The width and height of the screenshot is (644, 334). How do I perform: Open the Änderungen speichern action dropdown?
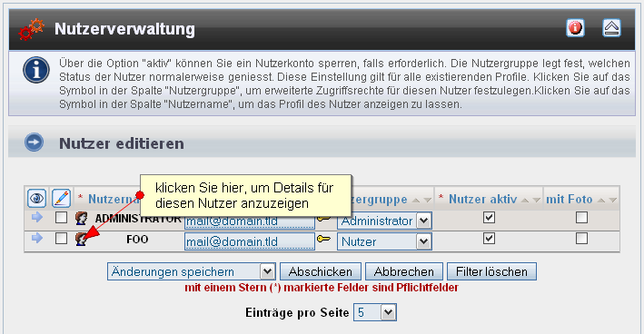click(x=192, y=271)
